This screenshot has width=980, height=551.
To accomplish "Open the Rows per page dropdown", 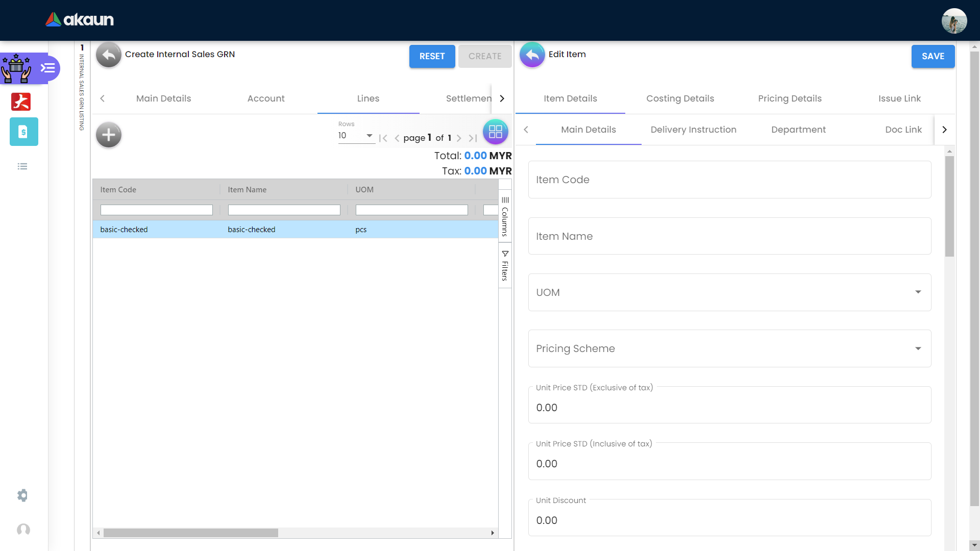I will pos(356,136).
